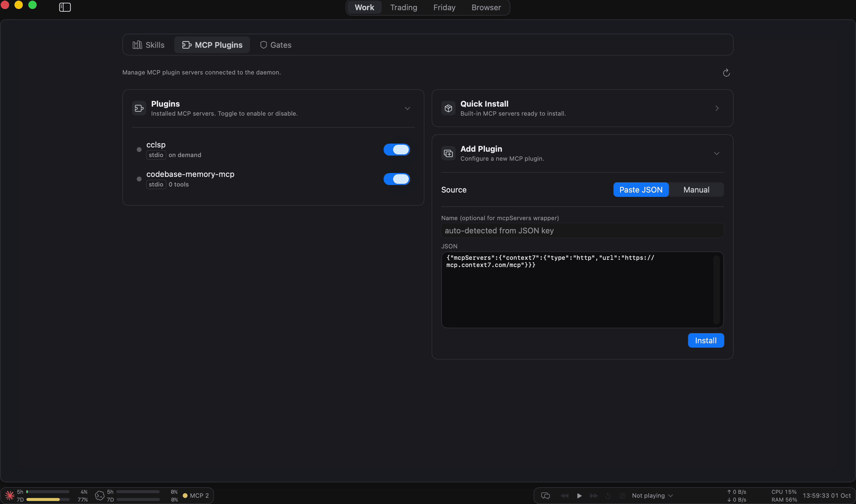
Task: Disable the codebase-memory-mcp plugin toggle
Action: pos(396,179)
